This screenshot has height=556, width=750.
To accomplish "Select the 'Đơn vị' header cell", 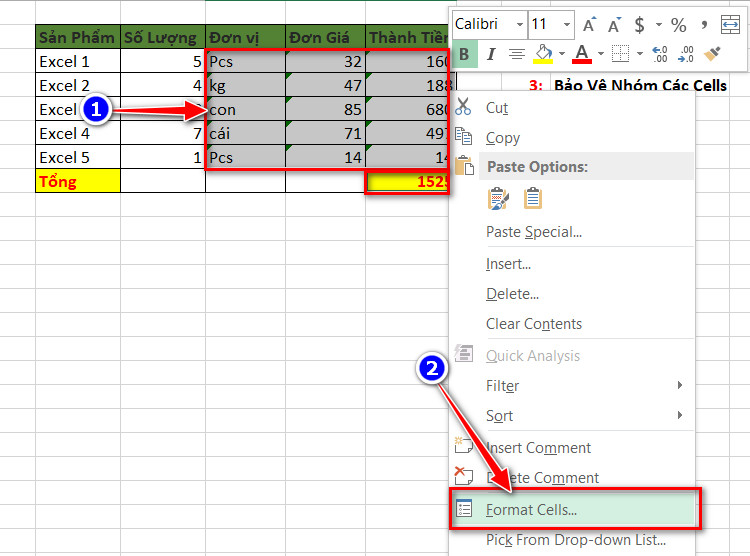I will [x=245, y=37].
